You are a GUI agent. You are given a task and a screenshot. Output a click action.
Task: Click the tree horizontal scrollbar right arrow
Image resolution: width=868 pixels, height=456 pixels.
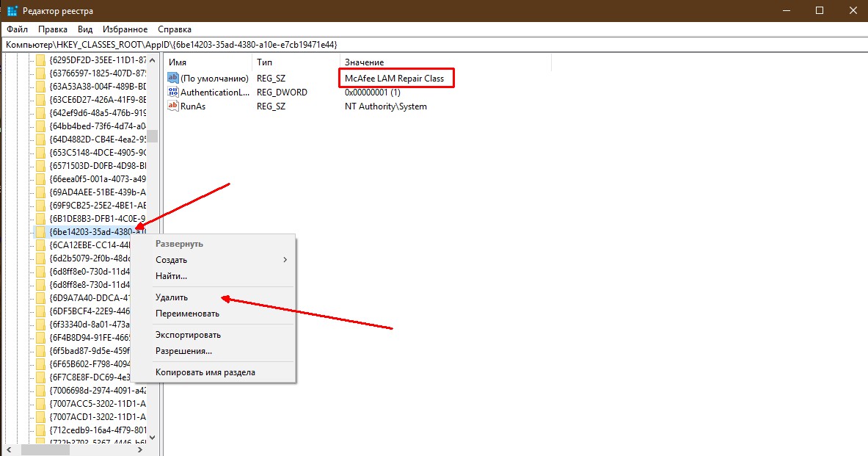pos(140,450)
